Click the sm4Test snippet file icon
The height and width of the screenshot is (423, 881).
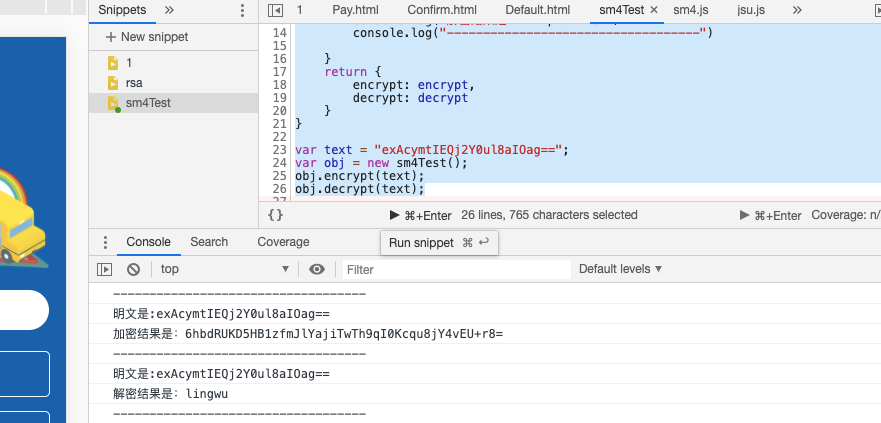pyautogui.click(x=113, y=103)
